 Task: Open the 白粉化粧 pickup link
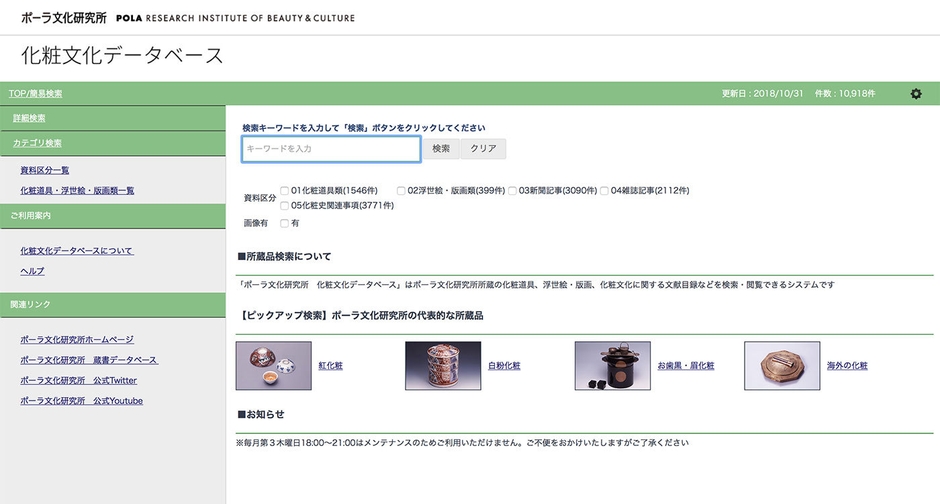[504, 366]
